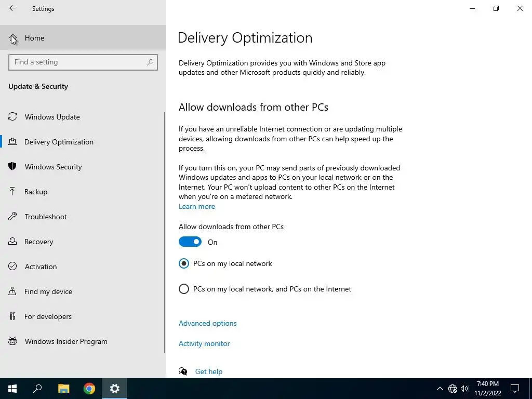Click the back arrow in Settings

pos(12,8)
